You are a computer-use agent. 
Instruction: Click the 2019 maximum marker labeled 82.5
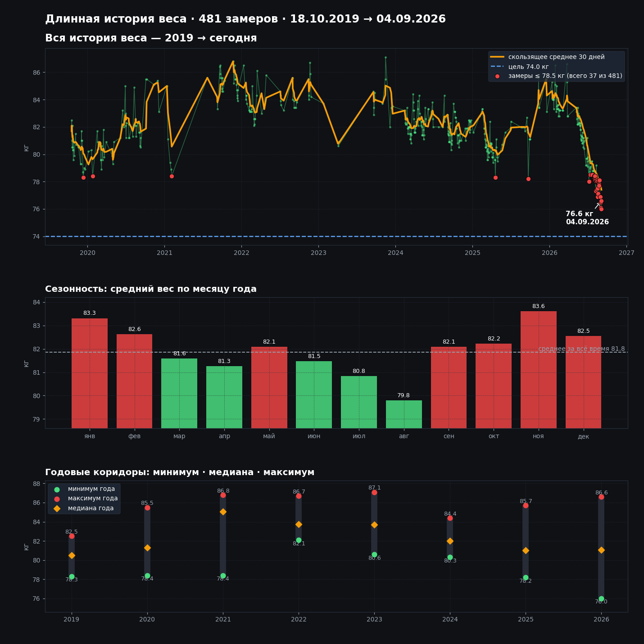click(x=72, y=536)
